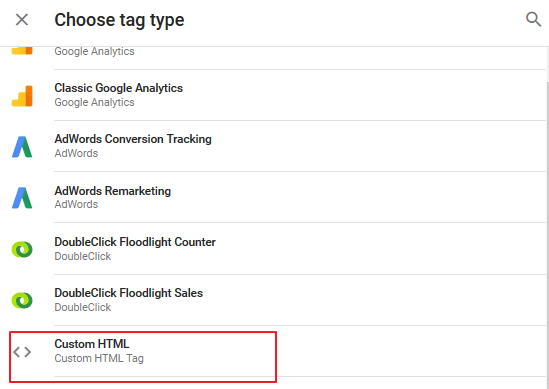Click the Google Analytics subtitle at top
The height and width of the screenshot is (389, 549).
(x=95, y=51)
